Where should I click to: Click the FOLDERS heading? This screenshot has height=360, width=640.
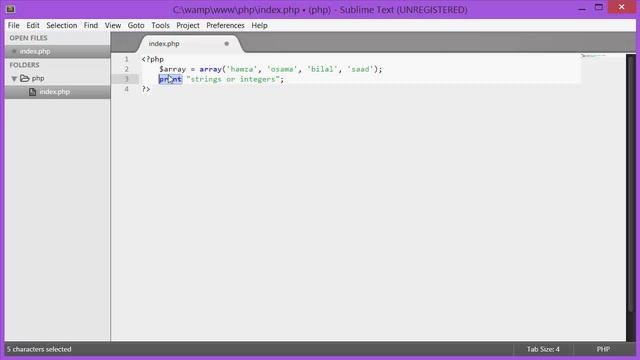coord(24,65)
